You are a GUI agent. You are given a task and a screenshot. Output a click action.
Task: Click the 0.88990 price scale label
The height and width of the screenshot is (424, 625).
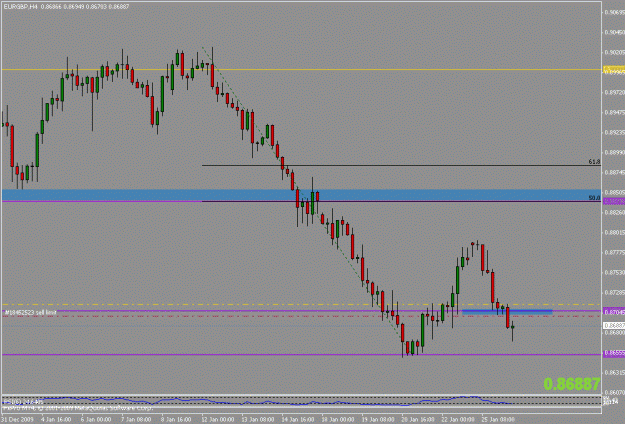614,152
